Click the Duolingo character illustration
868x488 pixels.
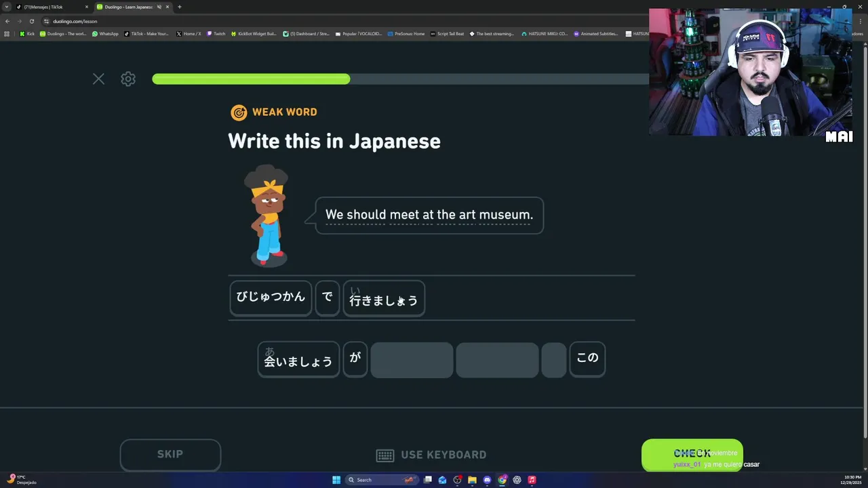269,216
